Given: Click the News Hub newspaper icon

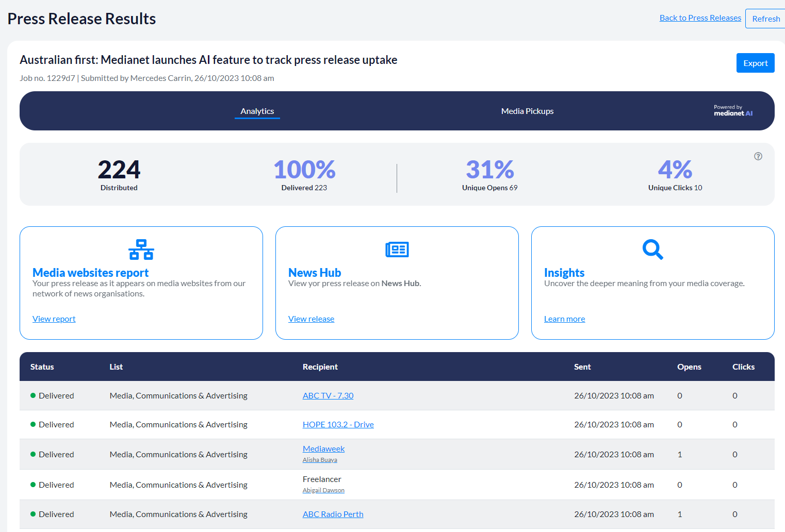Looking at the screenshot, I should 397,250.
